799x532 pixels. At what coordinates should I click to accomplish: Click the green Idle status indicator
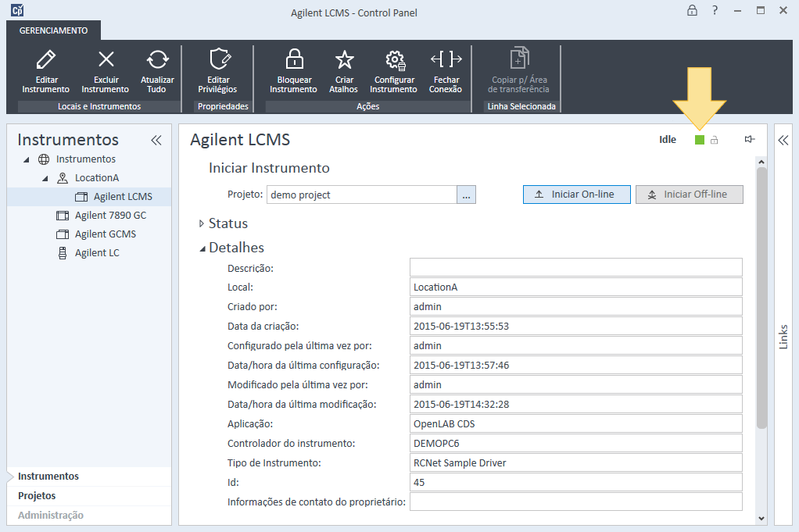tap(700, 140)
